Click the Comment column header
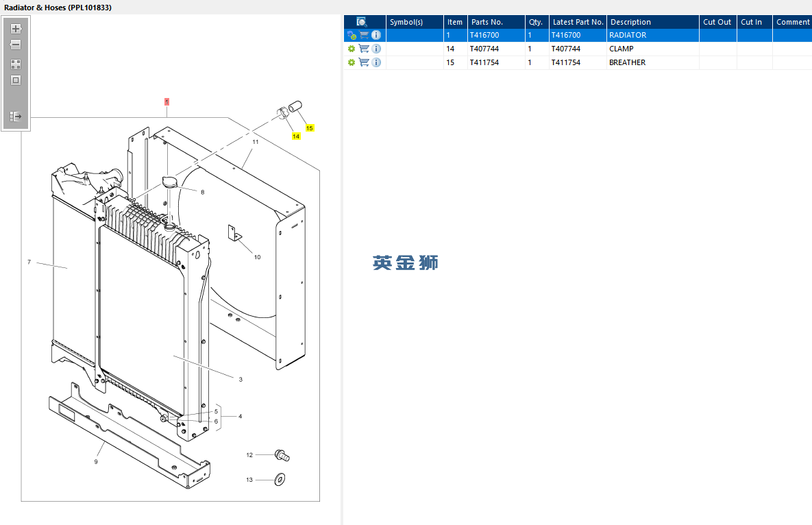Screen dimensions: 812x525 [792, 22]
